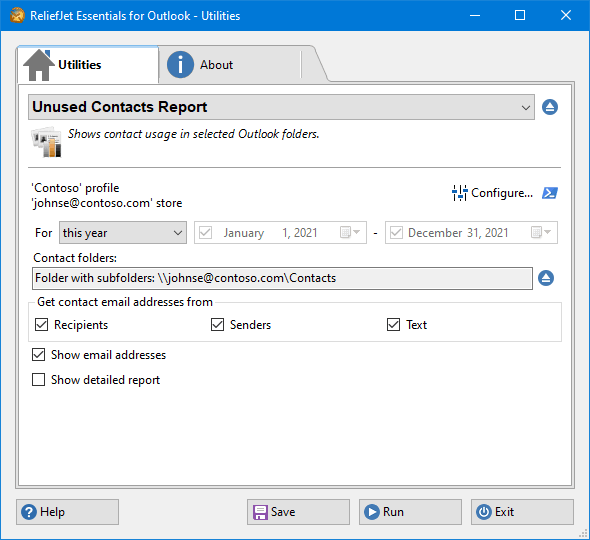Open the end date calendar picker

[x=541, y=232]
